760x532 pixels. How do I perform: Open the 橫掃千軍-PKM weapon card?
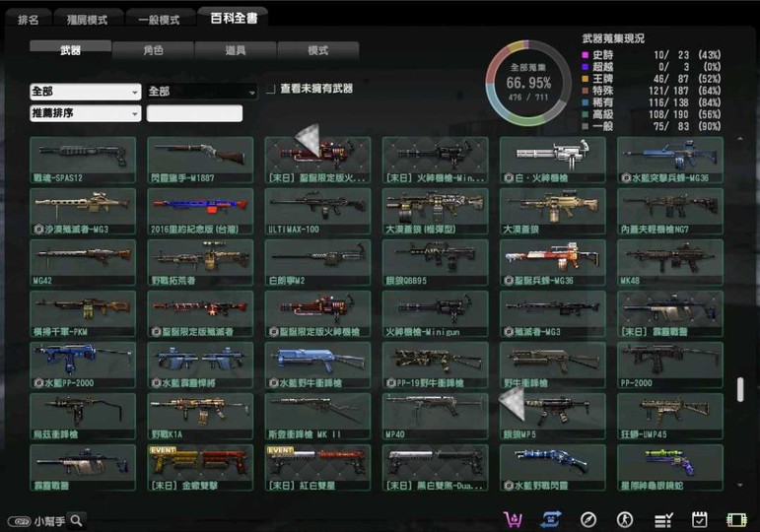[83, 314]
